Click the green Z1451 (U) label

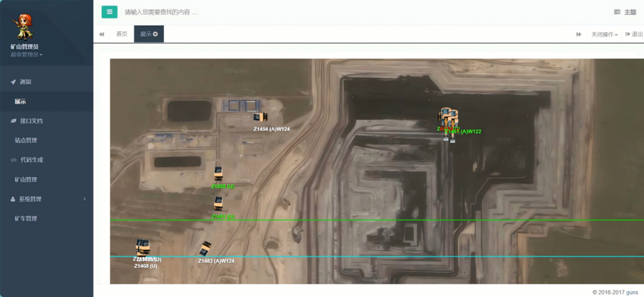click(223, 216)
